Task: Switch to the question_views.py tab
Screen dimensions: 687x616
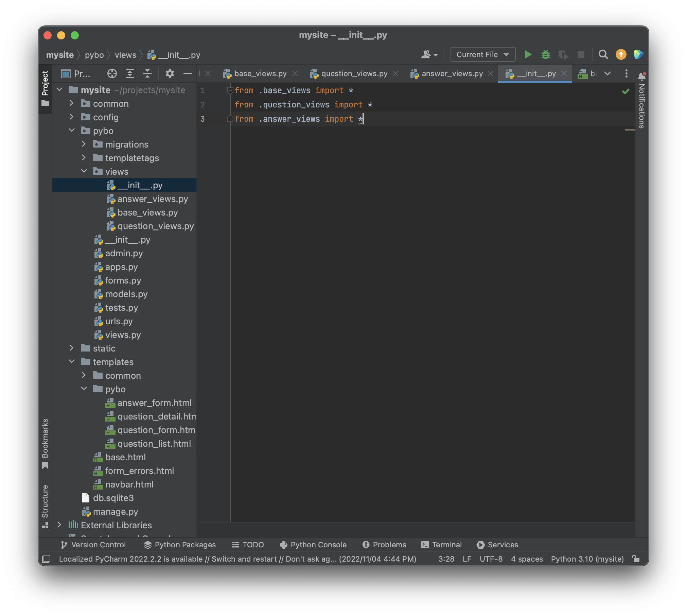Action: pyautogui.click(x=354, y=73)
